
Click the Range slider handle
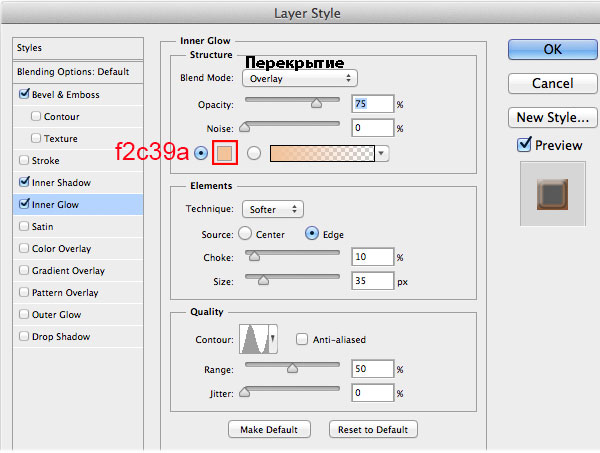[x=292, y=368]
